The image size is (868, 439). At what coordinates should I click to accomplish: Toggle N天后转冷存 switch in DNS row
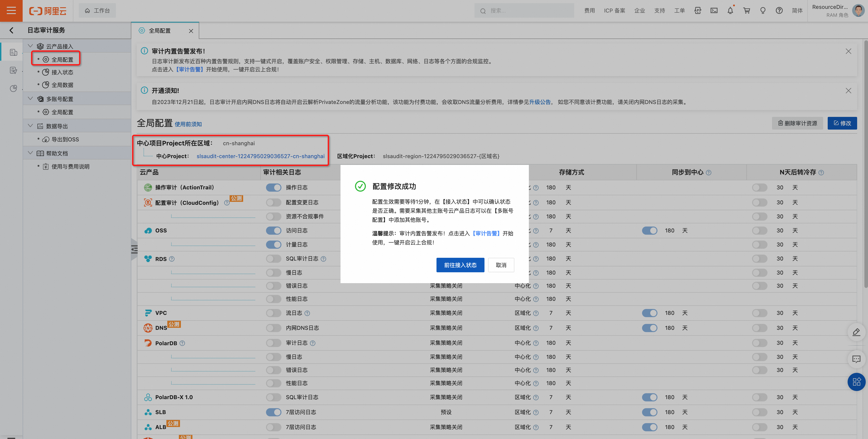[x=760, y=328]
